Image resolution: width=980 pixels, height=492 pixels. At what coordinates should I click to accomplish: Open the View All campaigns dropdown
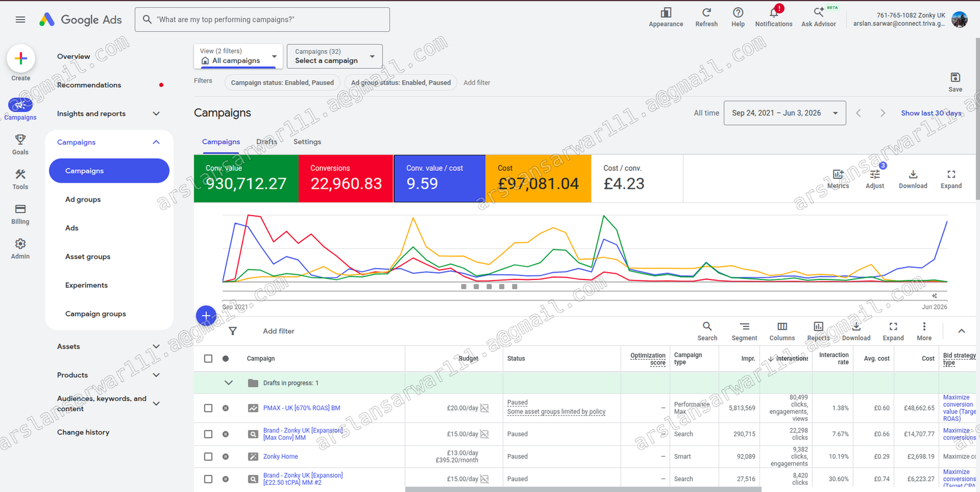point(238,56)
